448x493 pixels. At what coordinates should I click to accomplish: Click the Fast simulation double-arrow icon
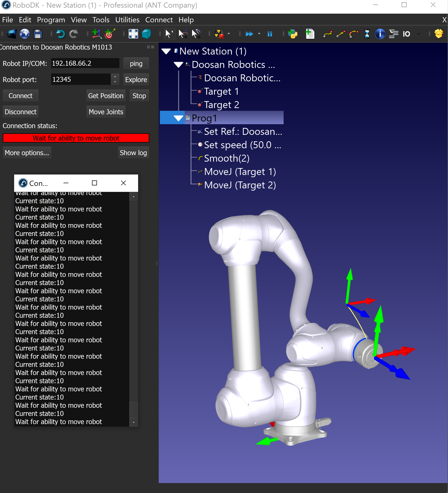(249, 34)
